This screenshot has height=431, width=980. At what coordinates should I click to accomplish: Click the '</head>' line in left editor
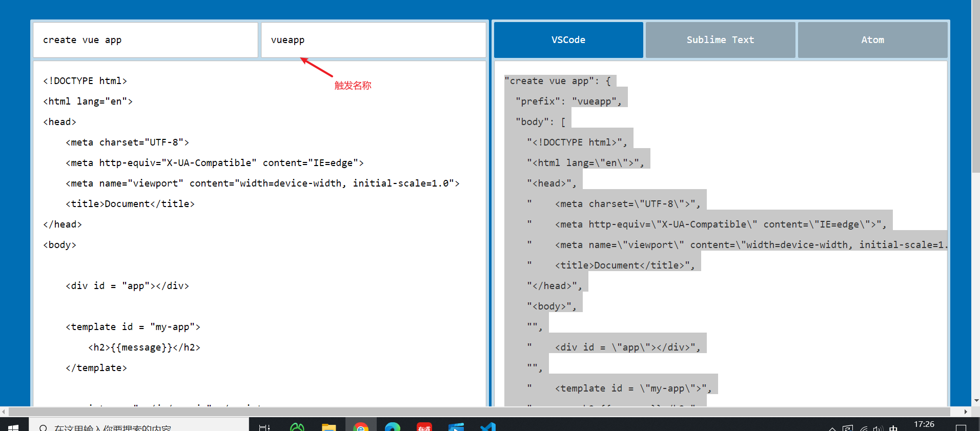point(63,224)
